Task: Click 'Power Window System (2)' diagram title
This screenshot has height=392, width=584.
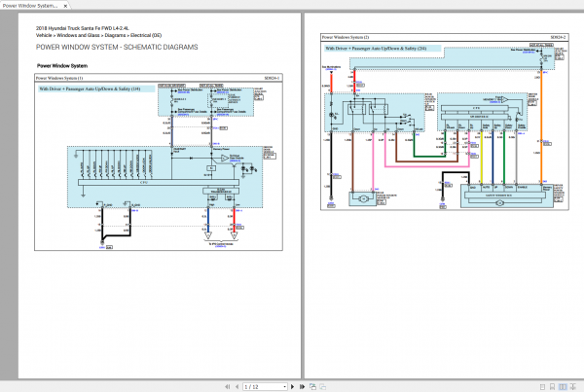Action: click(x=346, y=37)
